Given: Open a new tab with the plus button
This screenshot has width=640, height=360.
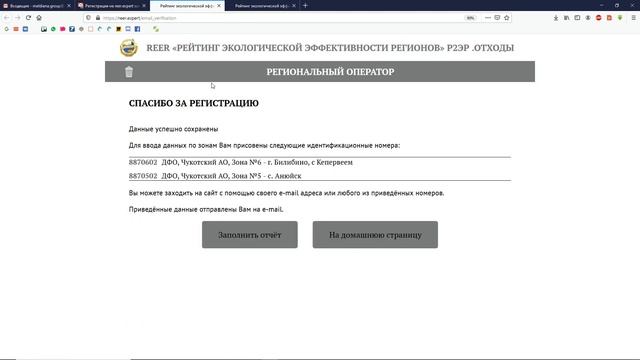Looking at the screenshot, I should (x=305, y=6).
